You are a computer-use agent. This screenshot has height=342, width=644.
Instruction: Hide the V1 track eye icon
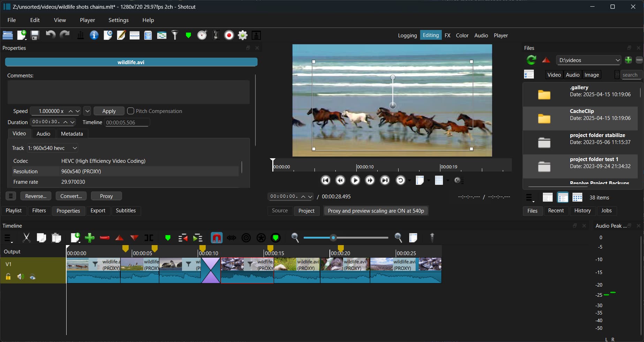point(32,277)
